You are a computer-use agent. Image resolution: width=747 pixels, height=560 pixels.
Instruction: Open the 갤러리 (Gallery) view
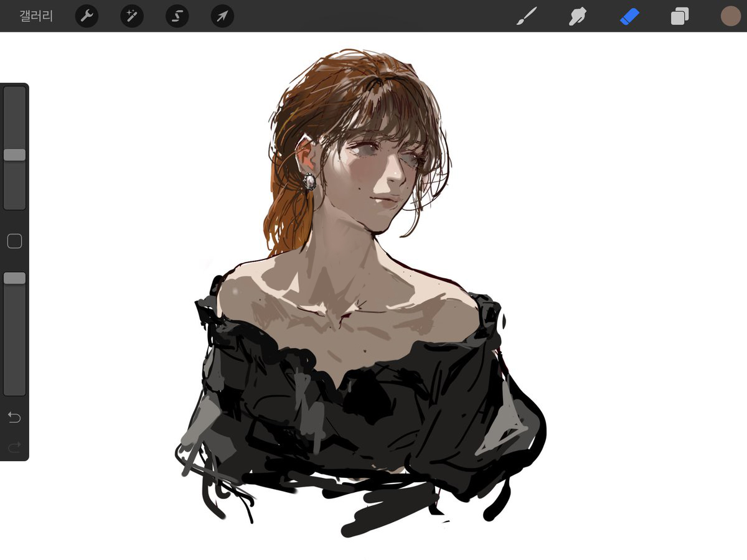pyautogui.click(x=36, y=16)
